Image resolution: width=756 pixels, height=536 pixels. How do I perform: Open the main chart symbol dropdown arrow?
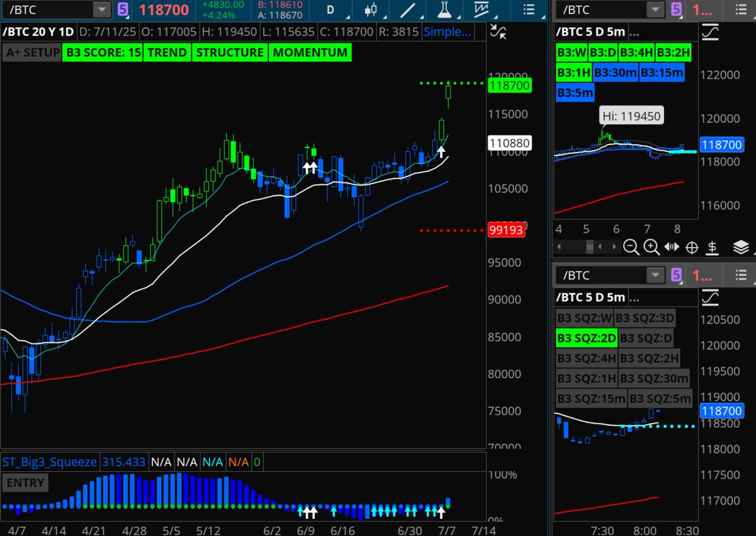click(101, 9)
